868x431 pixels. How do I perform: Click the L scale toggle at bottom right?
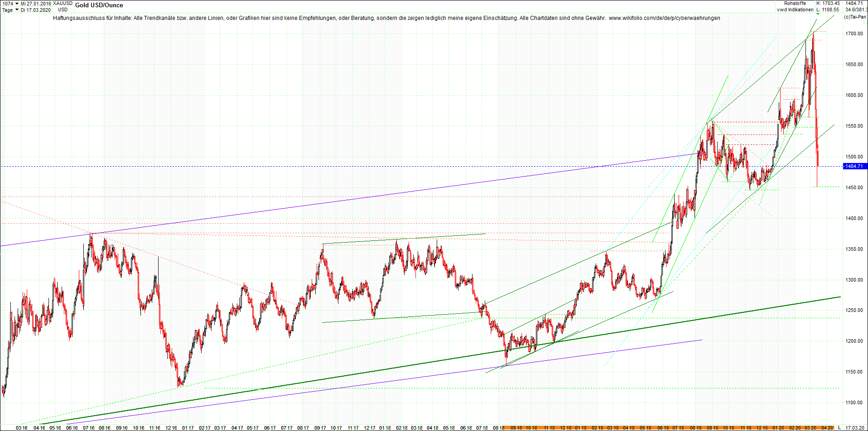[x=839, y=428]
